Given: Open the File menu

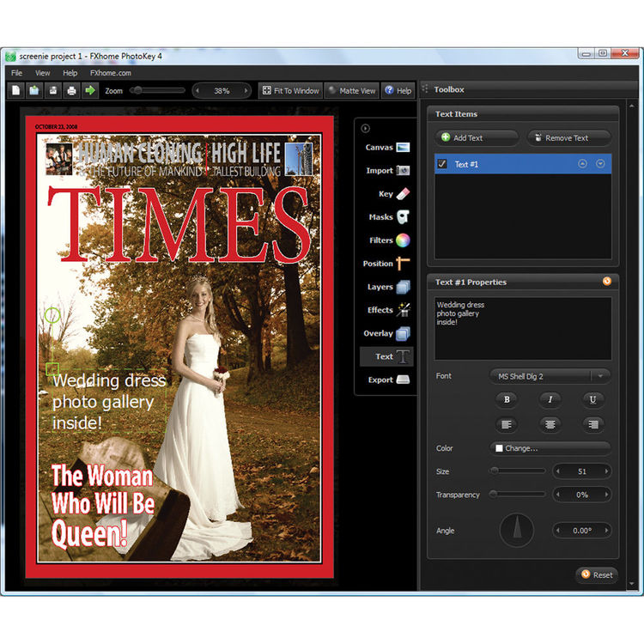Looking at the screenshot, I should pos(16,73).
